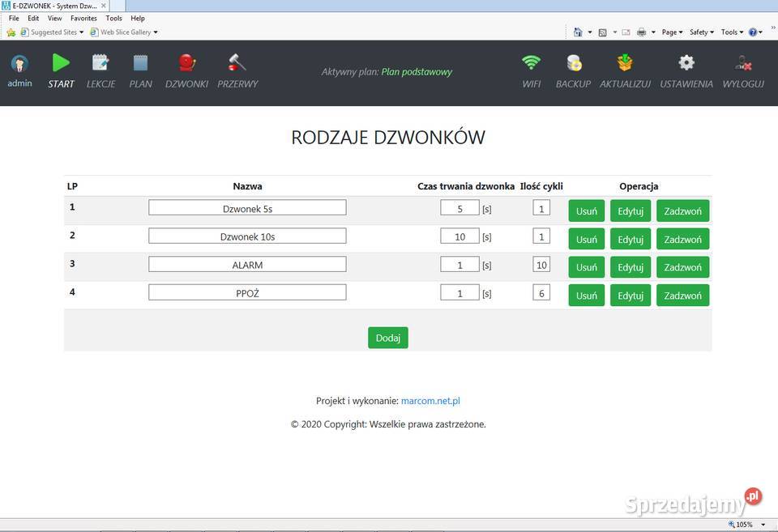The width and height of the screenshot is (778, 532).
Task: Open the PLAN notebook icon
Action: click(x=140, y=63)
